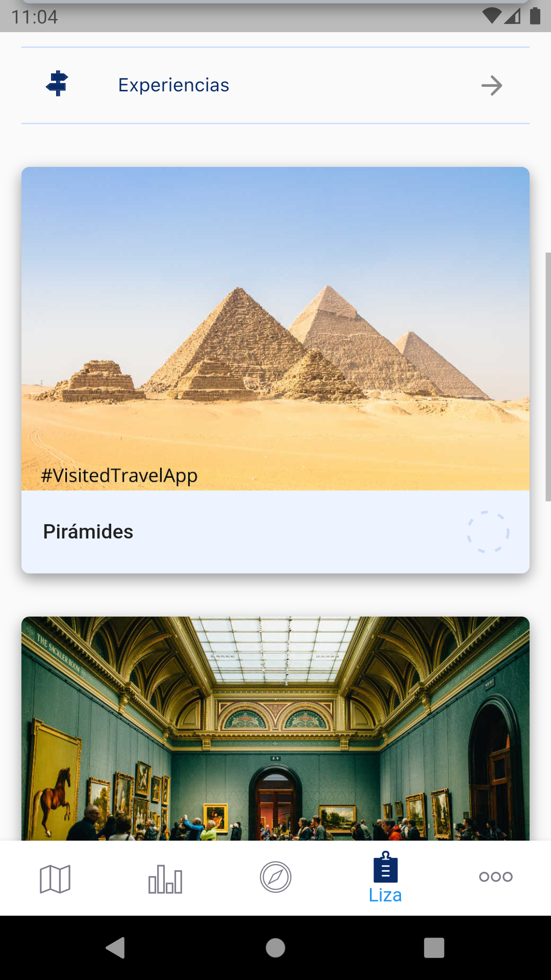Tap the Wi-Fi status icon
Image resolution: width=551 pixels, height=980 pixels.
tap(492, 16)
